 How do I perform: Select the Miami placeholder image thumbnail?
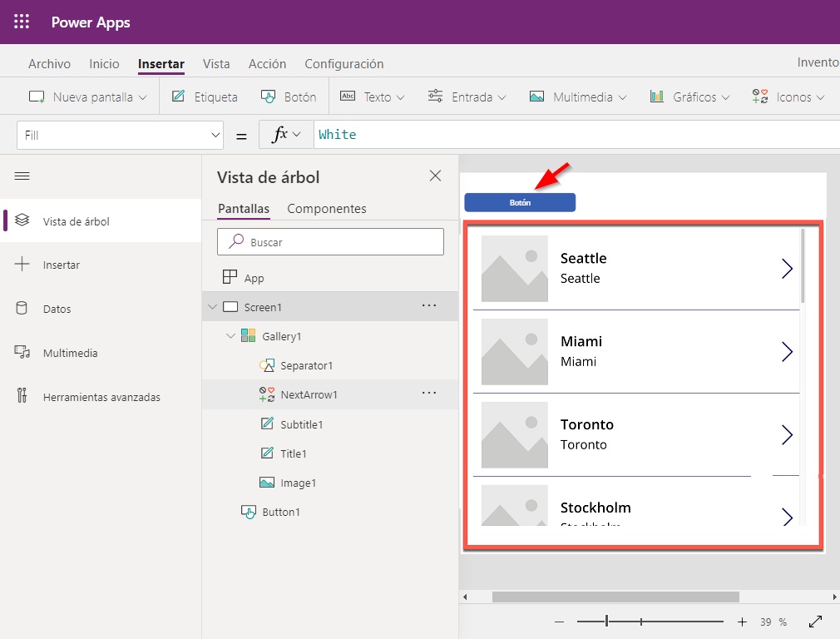[514, 352]
